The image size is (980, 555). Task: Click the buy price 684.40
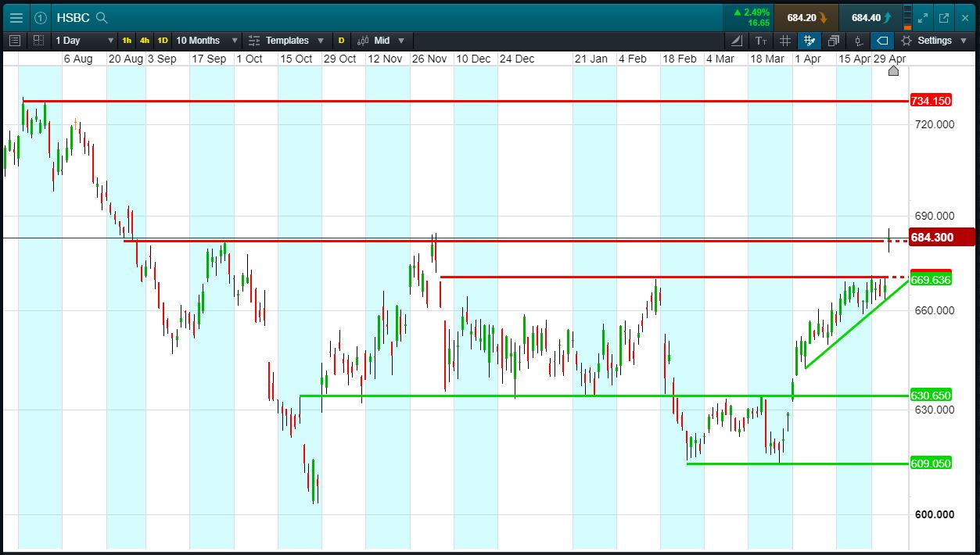pyautogui.click(x=870, y=17)
